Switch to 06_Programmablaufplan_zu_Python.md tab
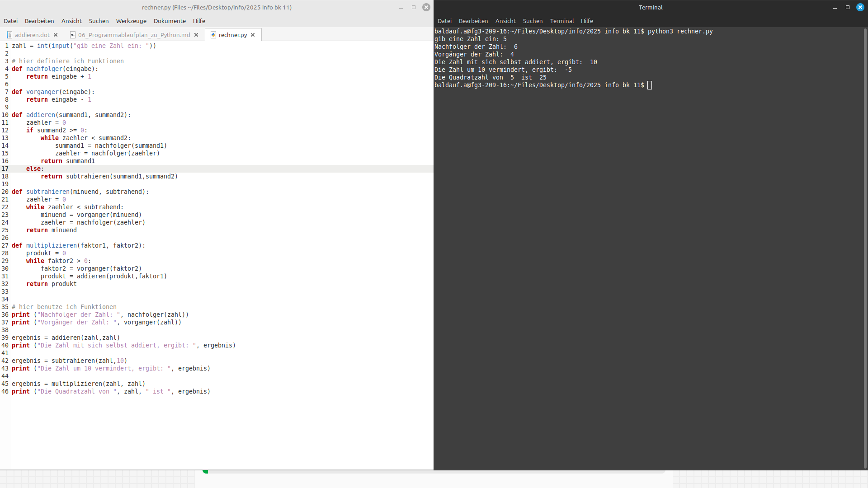Screen dimensions: 868x488 [x=134, y=35]
